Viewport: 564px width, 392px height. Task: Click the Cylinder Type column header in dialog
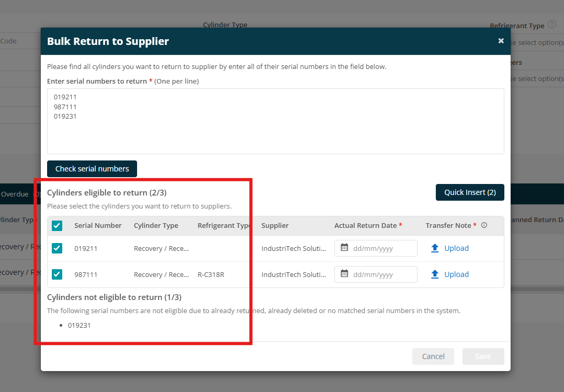(x=156, y=226)
